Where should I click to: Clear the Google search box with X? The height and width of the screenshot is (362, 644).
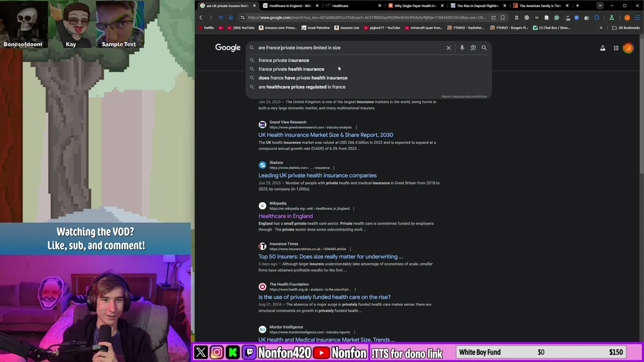tap(449, 48)
